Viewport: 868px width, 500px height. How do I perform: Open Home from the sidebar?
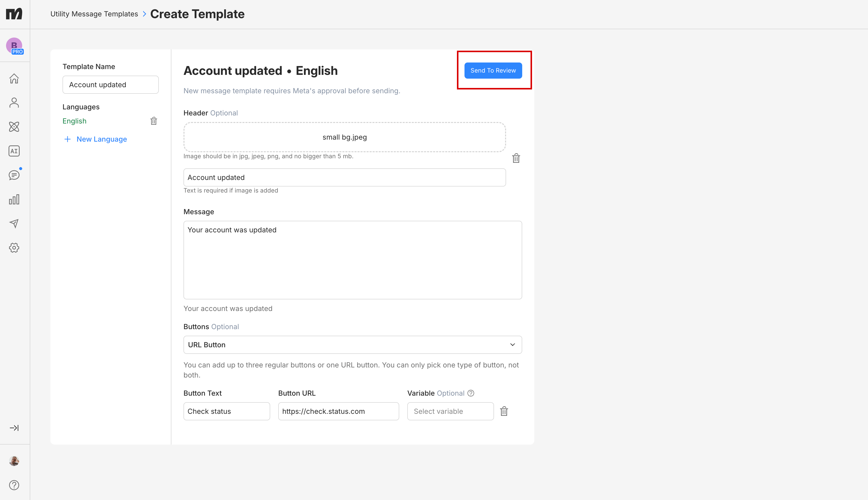14,79
